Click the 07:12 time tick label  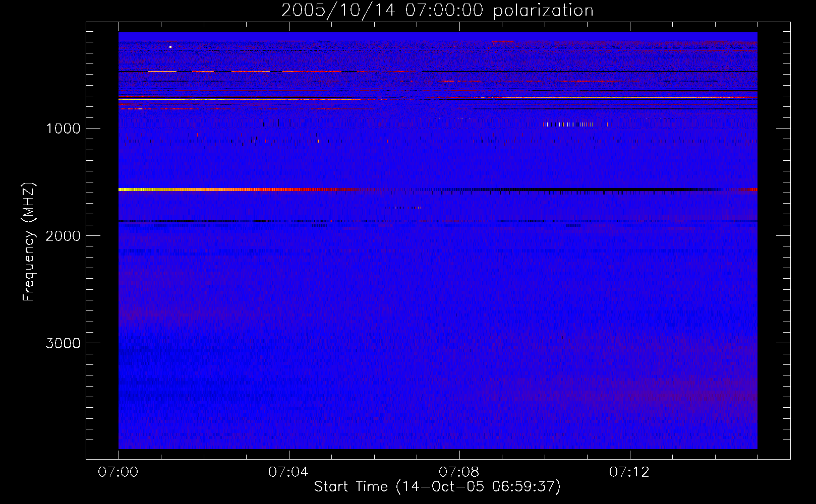point(629,472)
